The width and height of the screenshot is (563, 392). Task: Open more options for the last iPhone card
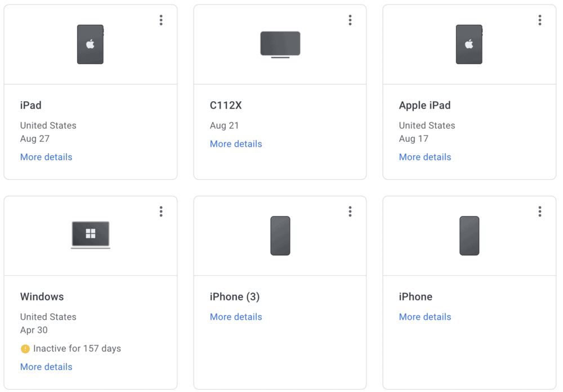(x=539, y=211)
